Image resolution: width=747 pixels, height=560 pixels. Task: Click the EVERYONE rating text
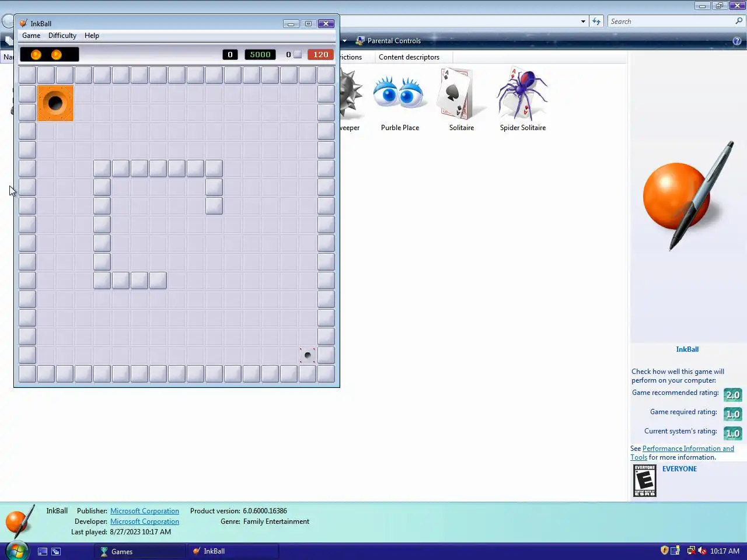[x=679, y=469]
